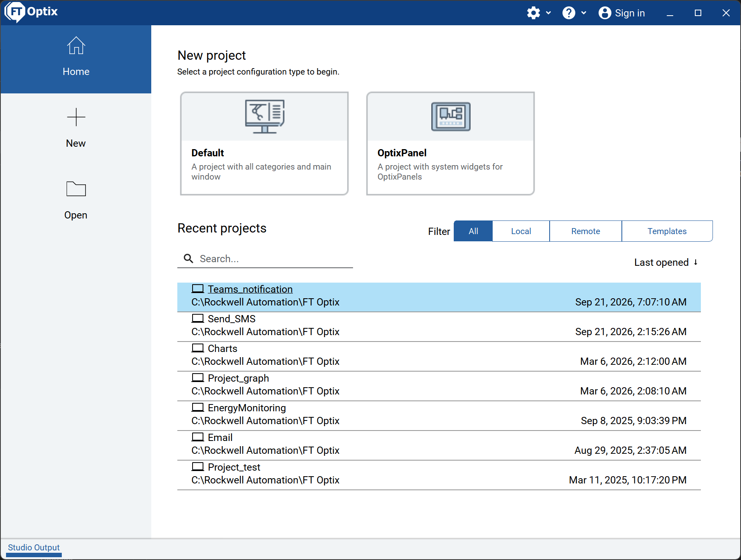Image resolution: width=741 pixels, height=560 pixels.
Task: Open the Studio Output tab
Action: coord(34,548)
